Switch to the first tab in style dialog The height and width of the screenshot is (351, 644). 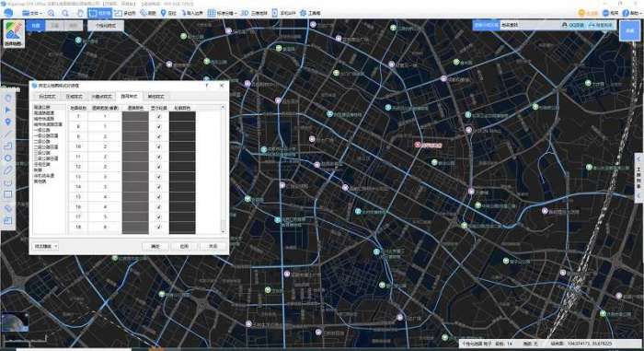[47, 97]
